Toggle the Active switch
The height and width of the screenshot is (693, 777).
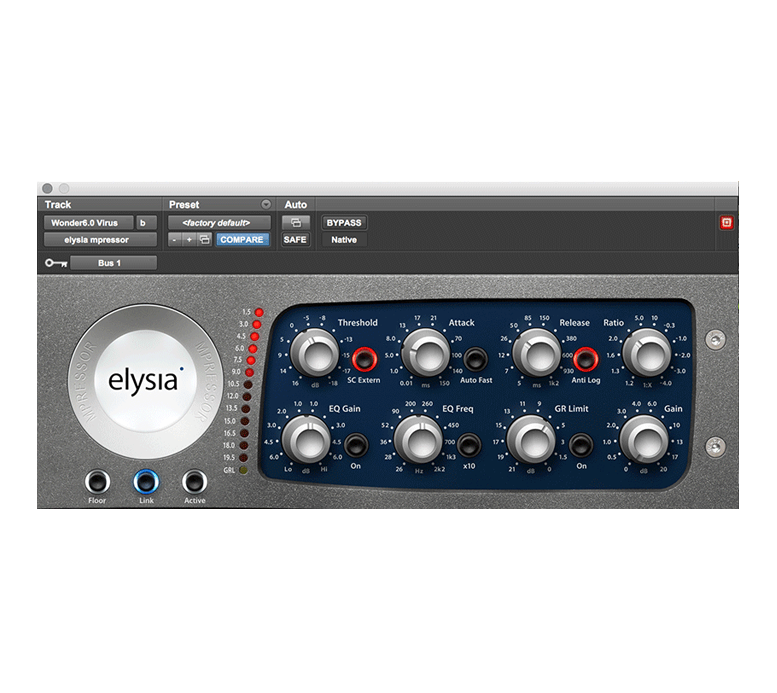194,482
